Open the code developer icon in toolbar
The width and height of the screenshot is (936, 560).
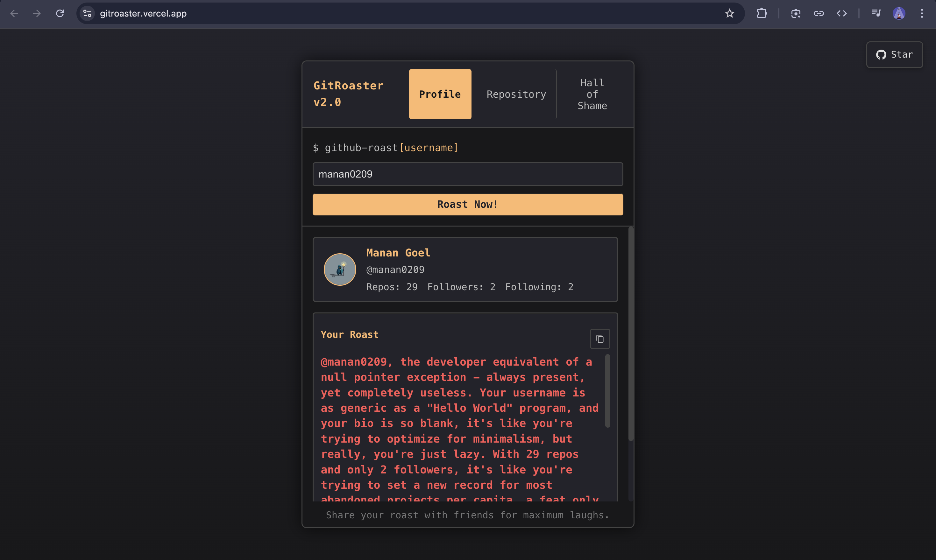(842, 13)
